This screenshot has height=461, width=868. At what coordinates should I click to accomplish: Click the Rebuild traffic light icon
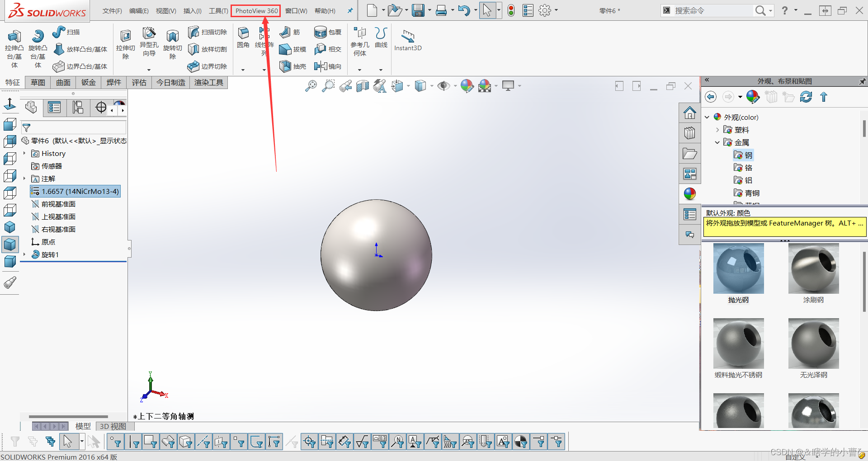[511, 10]
